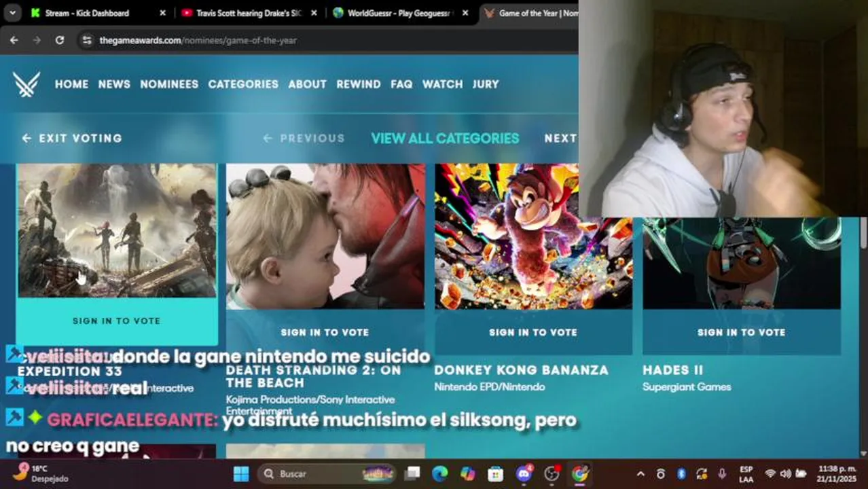Screen dimensions: 868x489
Task: Open the Wi-Fi network tray icon
Action: coord(770,474)
